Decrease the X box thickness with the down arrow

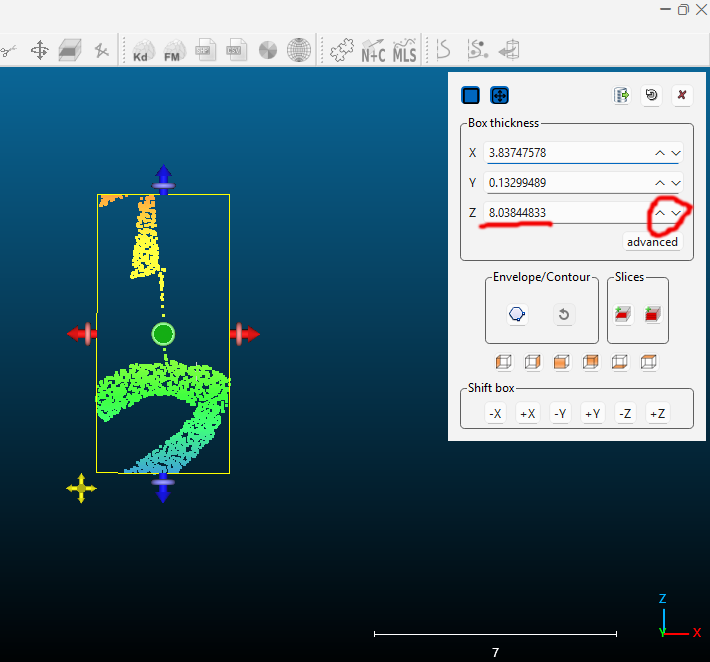point(676,153)
